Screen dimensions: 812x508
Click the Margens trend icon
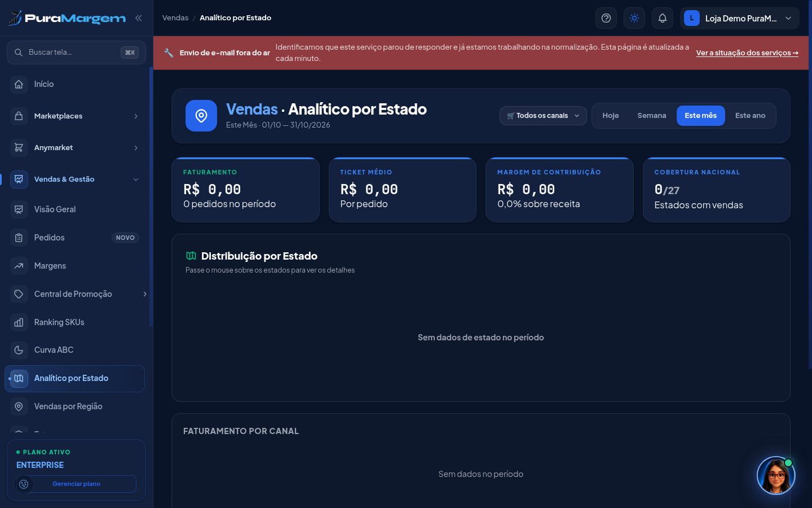click(x=19, y=266)
